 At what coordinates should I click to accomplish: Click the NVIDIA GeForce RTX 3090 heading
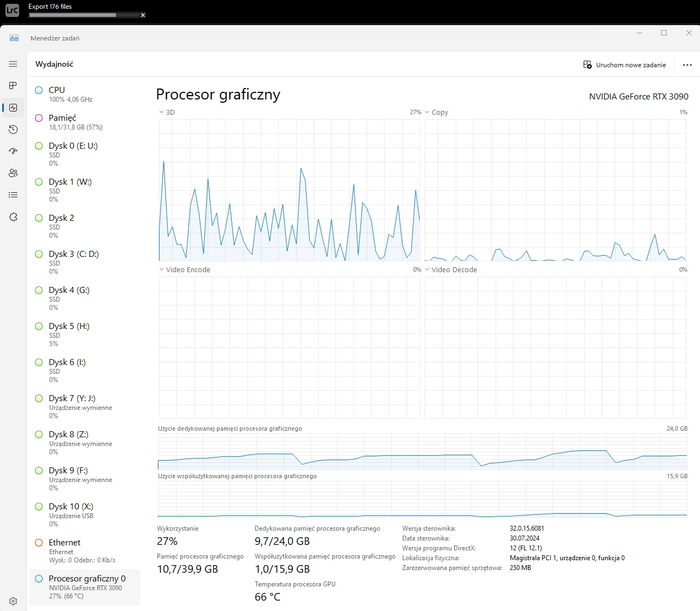click(x=638, y=96)
